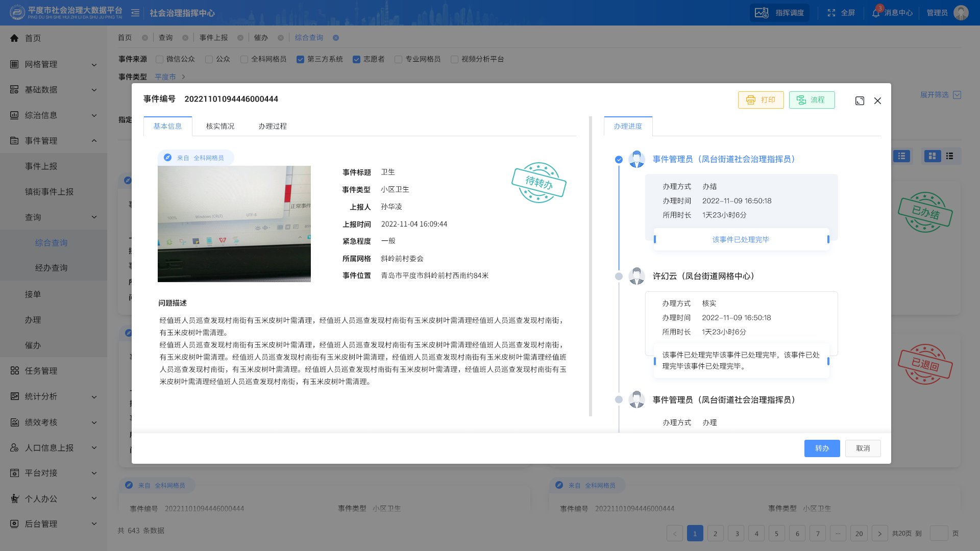The image size is (980, 551).
Task: Click the 基础数据 icon in sidebar
Action: 14,90
